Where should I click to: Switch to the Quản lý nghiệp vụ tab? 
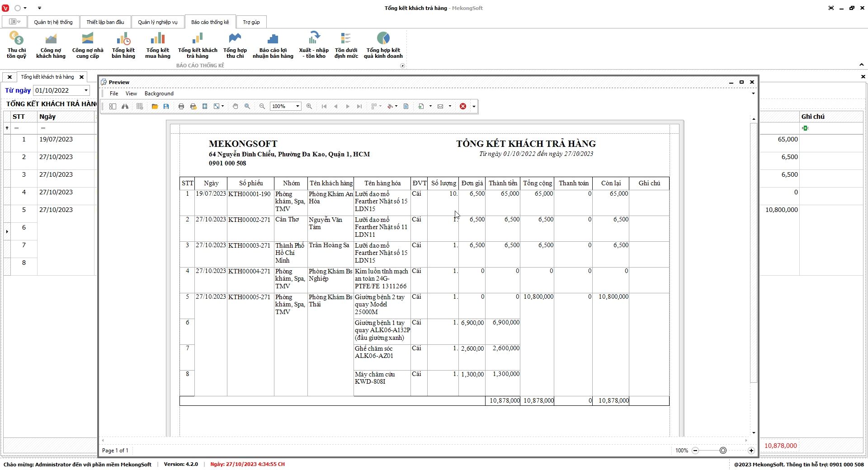158,22
